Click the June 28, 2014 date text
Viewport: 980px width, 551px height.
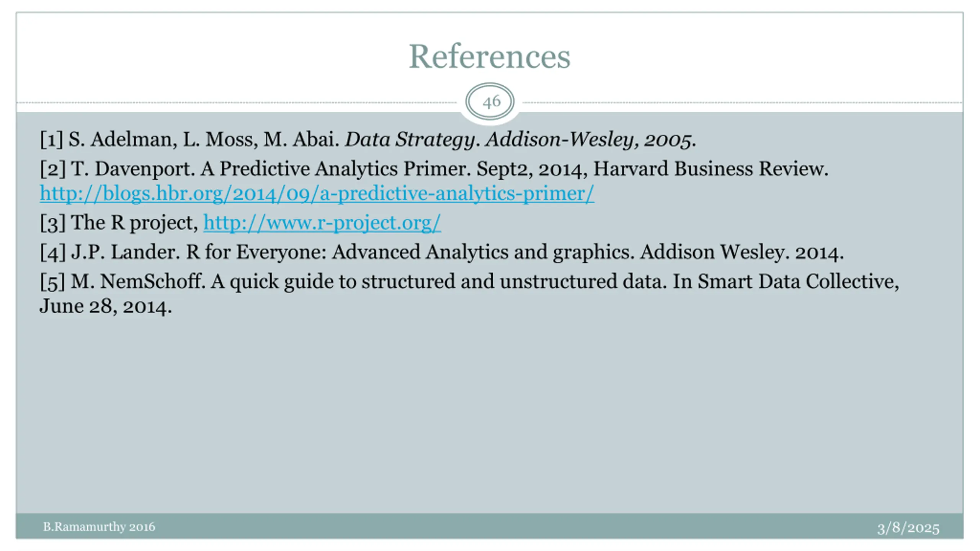[x=106, y=306]
